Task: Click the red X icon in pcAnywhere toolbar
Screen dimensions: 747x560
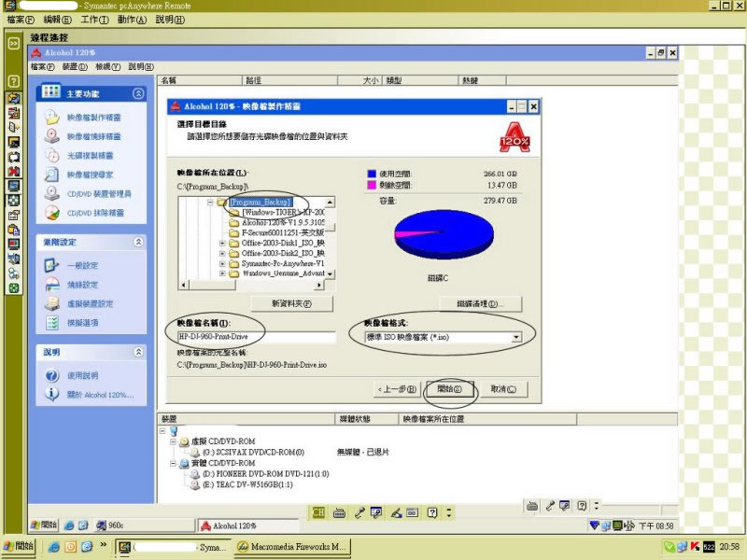Action: tap(14, 171)
